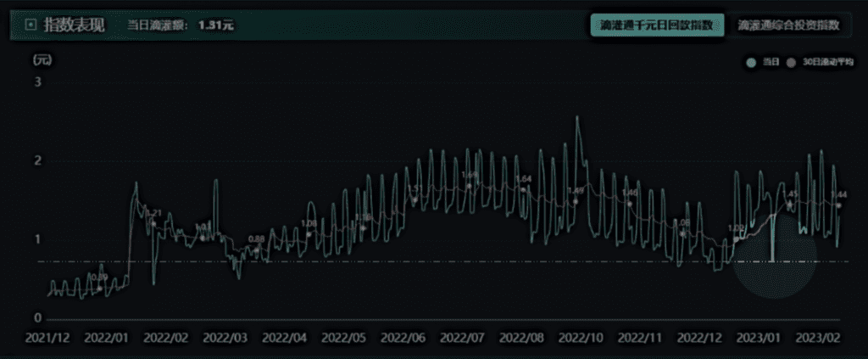Image resolution: width=868 pixels, height=359 pixels.
Task: Select the 1.44 data point marker
Action: [839, 205]
